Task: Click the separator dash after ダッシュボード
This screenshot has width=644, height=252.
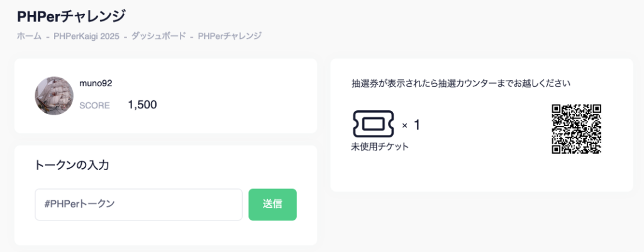Action: pos(192,36)
